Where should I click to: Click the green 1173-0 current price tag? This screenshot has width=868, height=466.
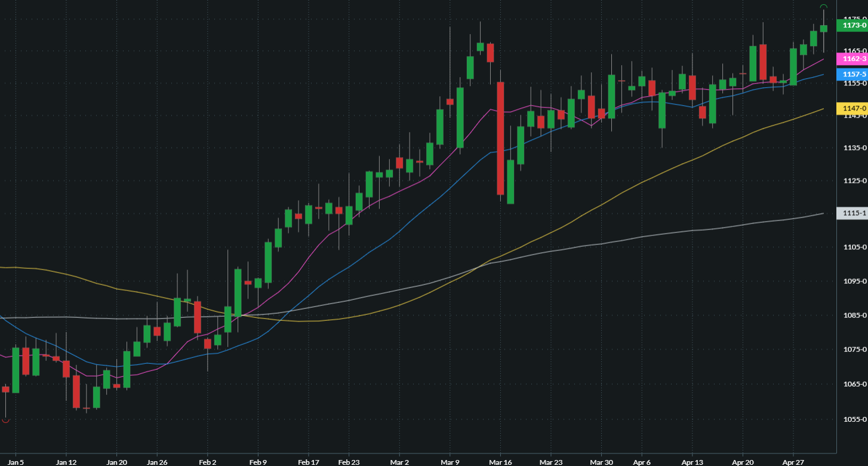[852, 25]
